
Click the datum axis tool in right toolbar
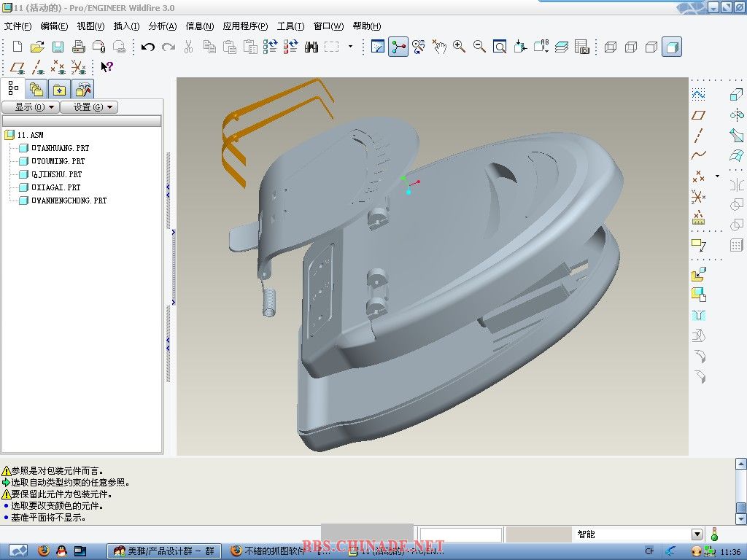pos(698,136)
